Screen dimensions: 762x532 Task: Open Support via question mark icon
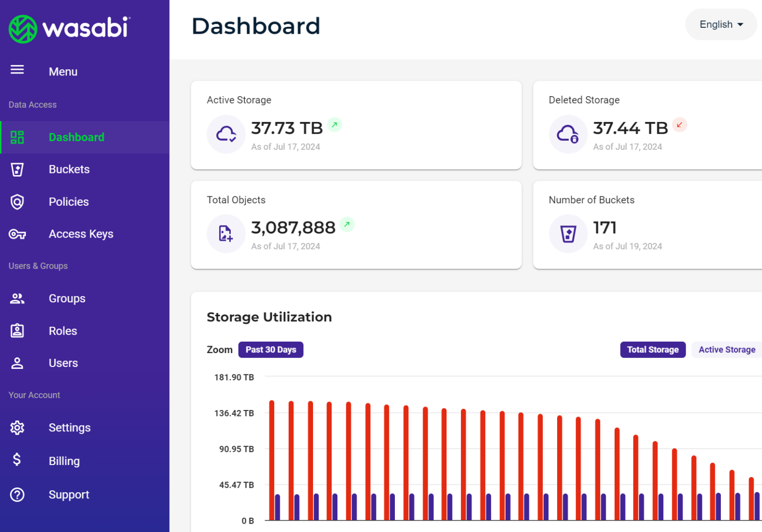[x=17, y=495]
